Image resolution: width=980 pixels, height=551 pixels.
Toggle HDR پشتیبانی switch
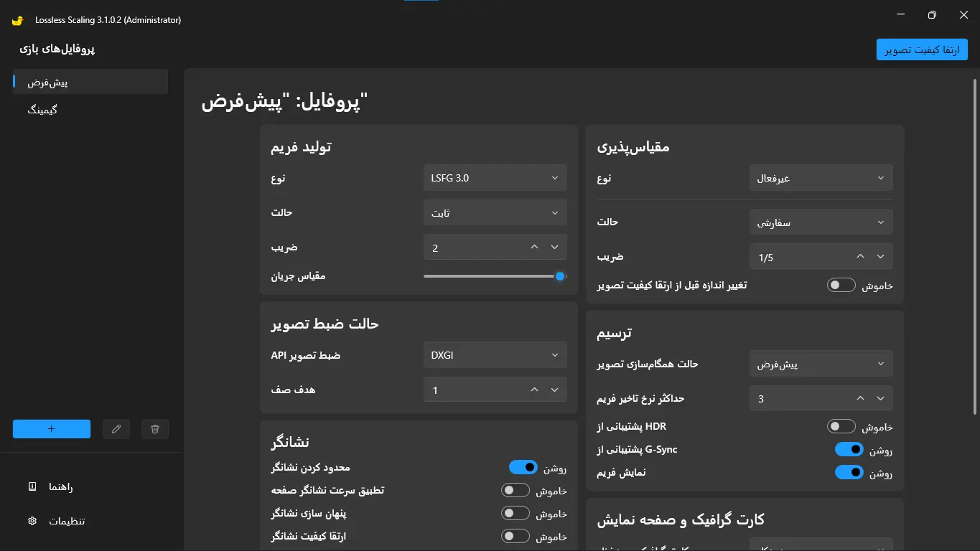click(x=841, y=427)
